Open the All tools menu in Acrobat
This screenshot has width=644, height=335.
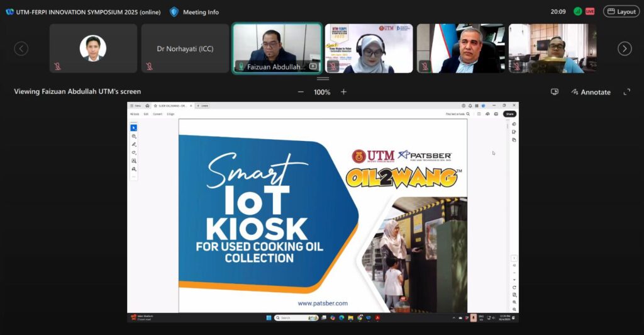[x=135, y=114]
